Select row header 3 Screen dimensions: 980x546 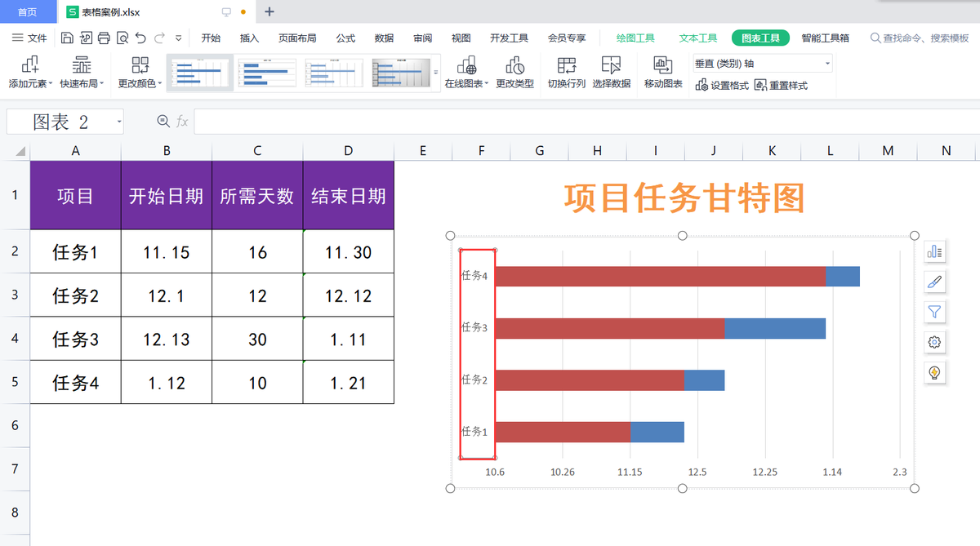[x=15, y=295]
